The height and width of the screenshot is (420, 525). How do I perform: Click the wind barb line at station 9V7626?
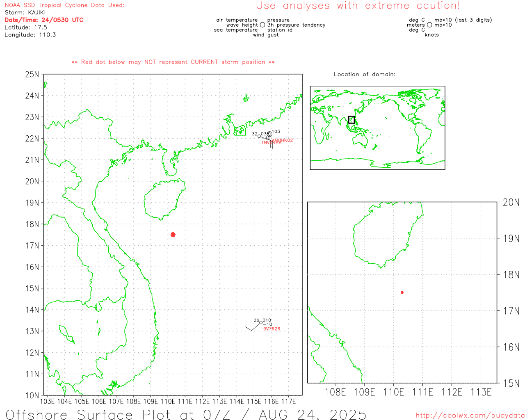click(253, 327)
